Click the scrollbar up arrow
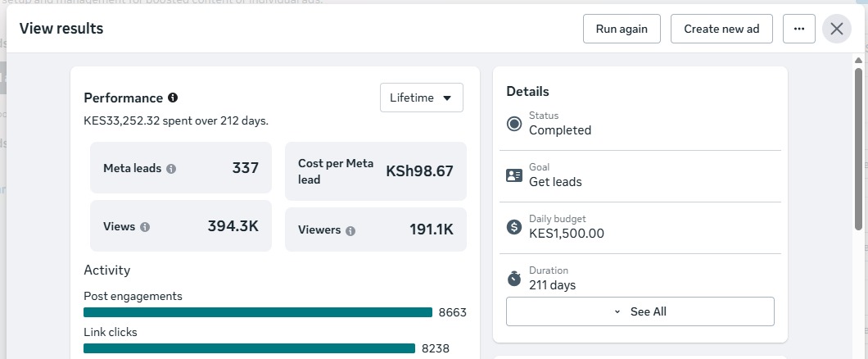This screenshot has height=359, width=868. click(859, 61)
